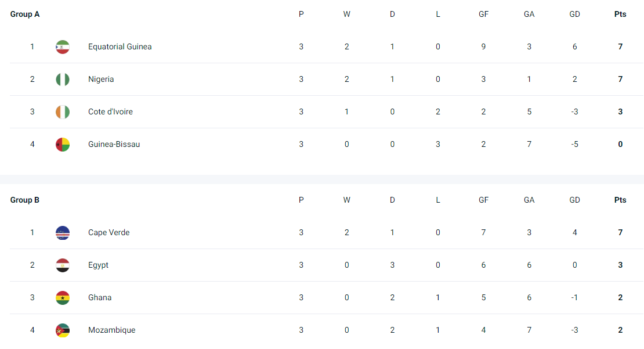Click the Cote d'Ivoire flag icon
Screen dimensions: 644x349
pyautogui.click(x=63, y=112)
